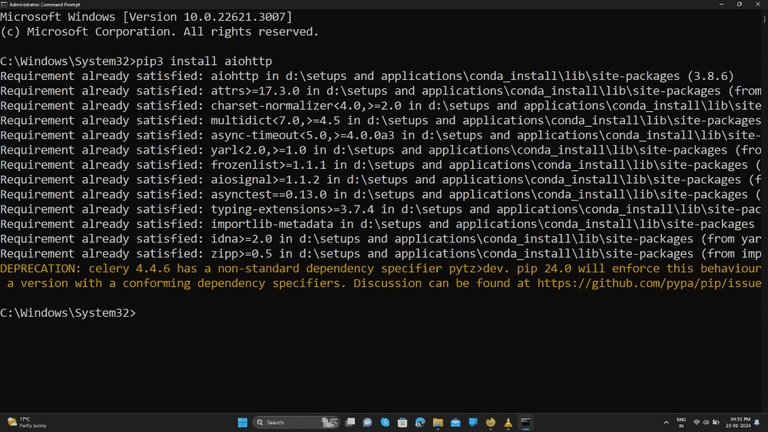
Task: Launch Microsoft Edge browser
Action: (x=420, y=422)
